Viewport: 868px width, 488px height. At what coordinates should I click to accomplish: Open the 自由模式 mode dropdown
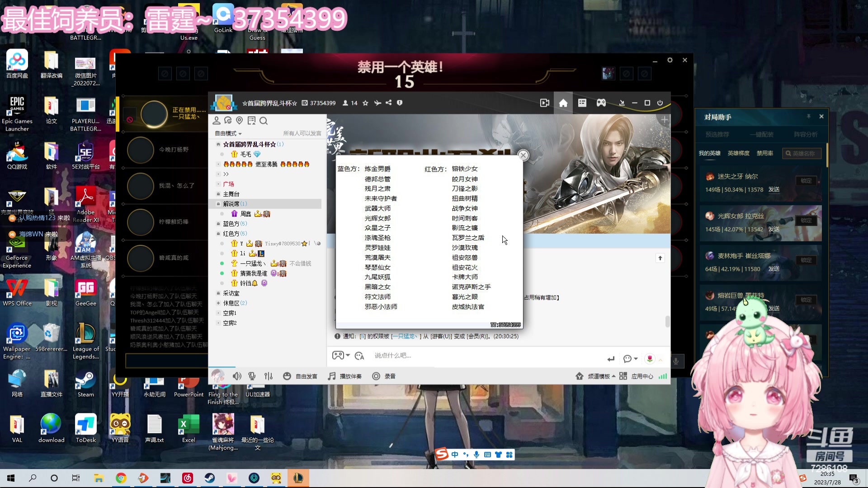[228, 133]
